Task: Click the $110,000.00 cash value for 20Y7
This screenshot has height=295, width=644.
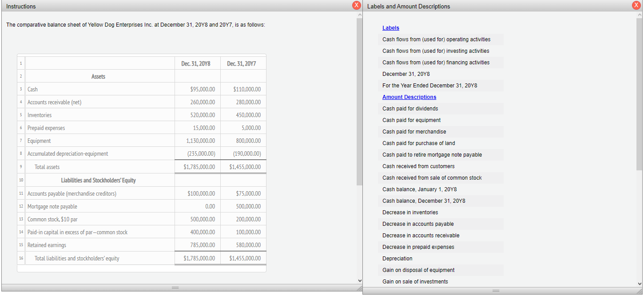Action: tap(247, 90)
